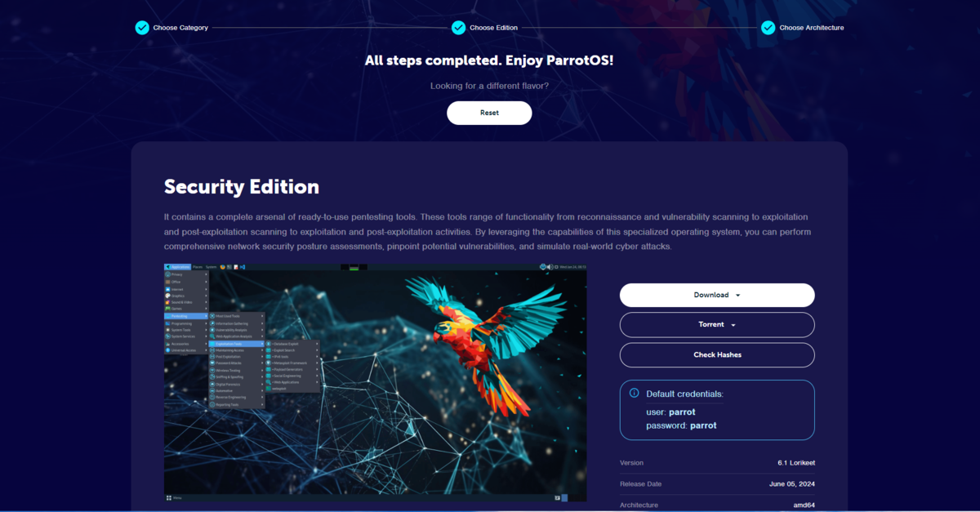Image resolution: width=980 pixels, height=512 pixels.
Task: Open the Download dropdown button
Action: coord(716,295)
